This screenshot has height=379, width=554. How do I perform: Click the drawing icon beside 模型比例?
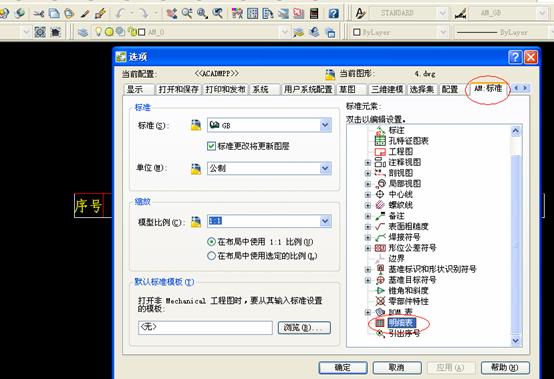point(196,221)
